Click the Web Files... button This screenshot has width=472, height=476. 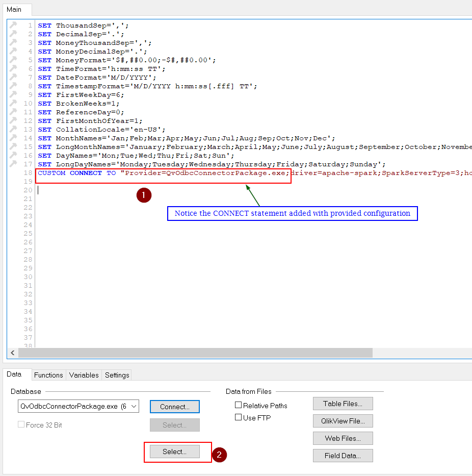coord(343,438)
